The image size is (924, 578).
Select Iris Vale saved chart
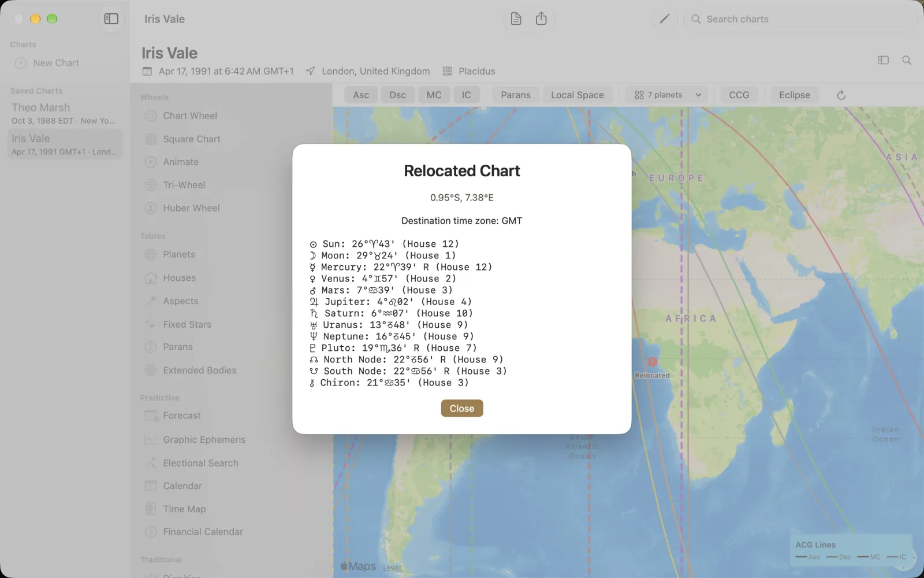coord(65,144)
